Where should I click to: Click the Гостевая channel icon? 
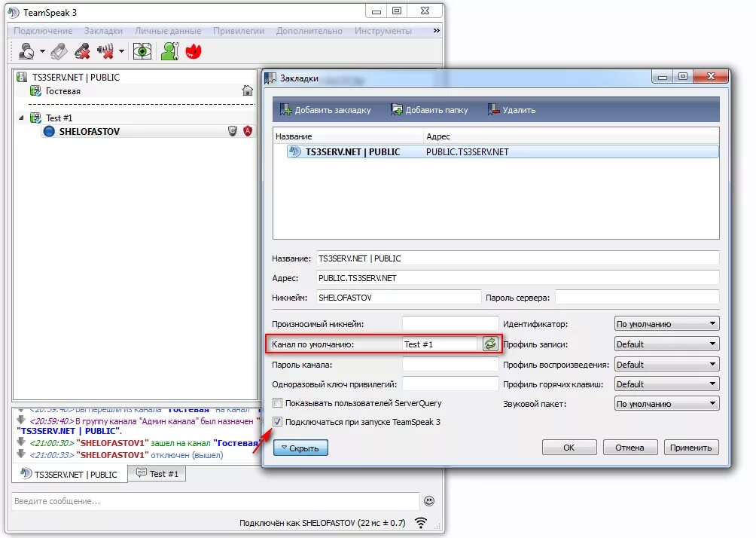click(35, 90)
